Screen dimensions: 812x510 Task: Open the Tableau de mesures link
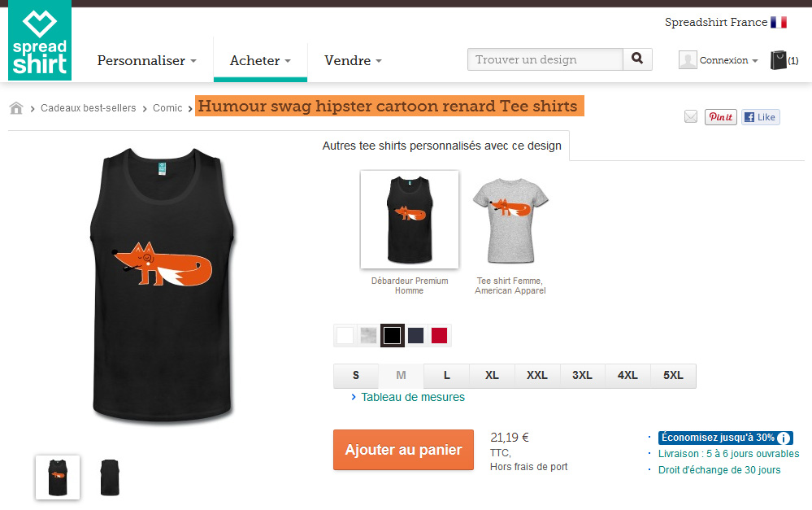tap(413, 397)
